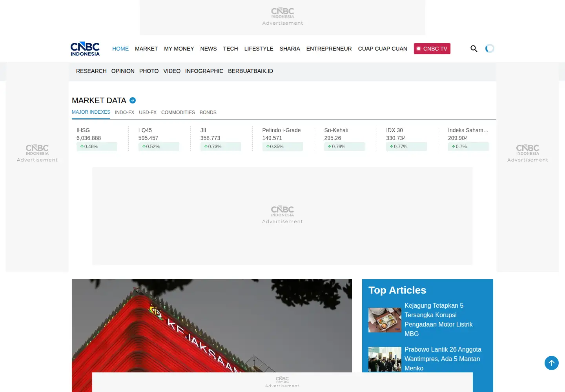
Task: Go to the VIDEO section
Action: coord(172,71)
